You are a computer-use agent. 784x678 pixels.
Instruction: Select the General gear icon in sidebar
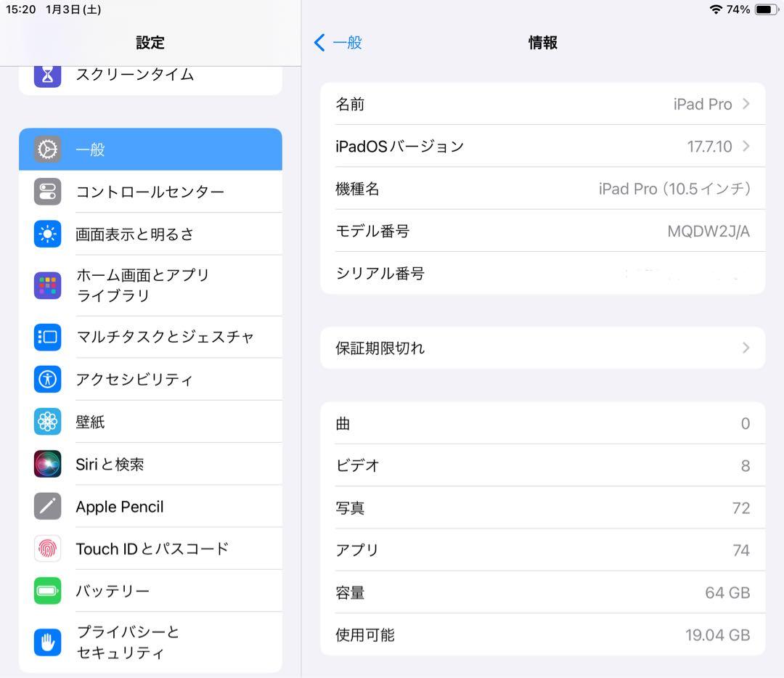(46, 149)
